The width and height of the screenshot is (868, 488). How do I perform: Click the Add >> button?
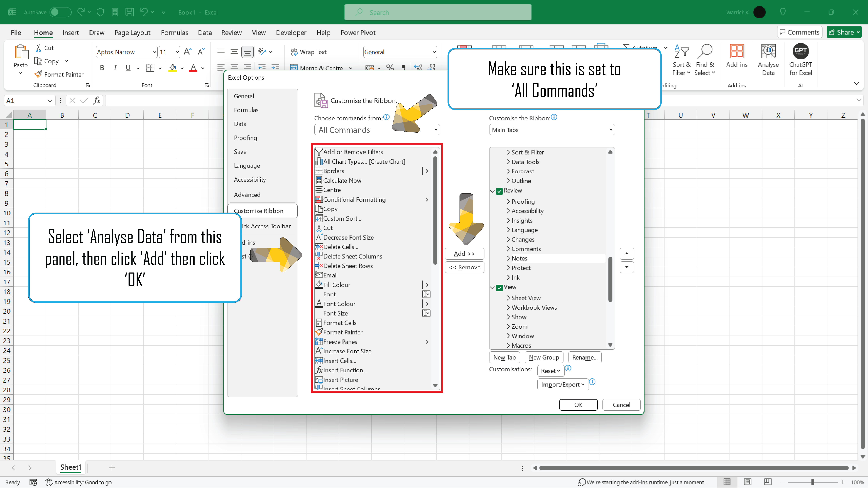pos(464,253)
